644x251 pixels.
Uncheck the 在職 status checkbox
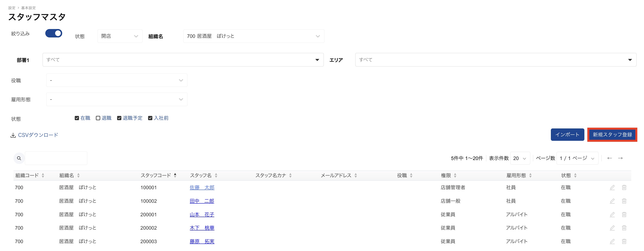(x=77, y=118)
